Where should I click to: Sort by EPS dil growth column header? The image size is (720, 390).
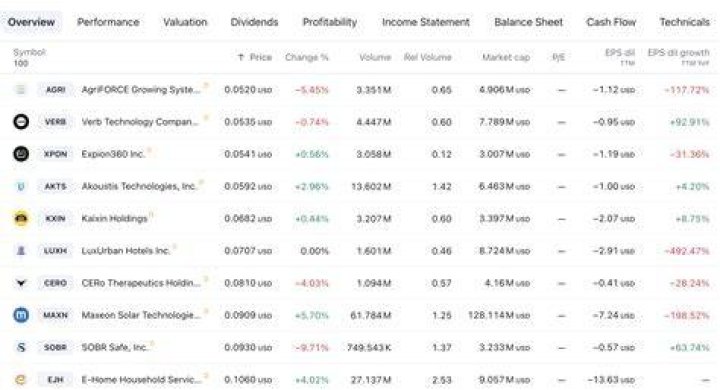pos(679,57)
